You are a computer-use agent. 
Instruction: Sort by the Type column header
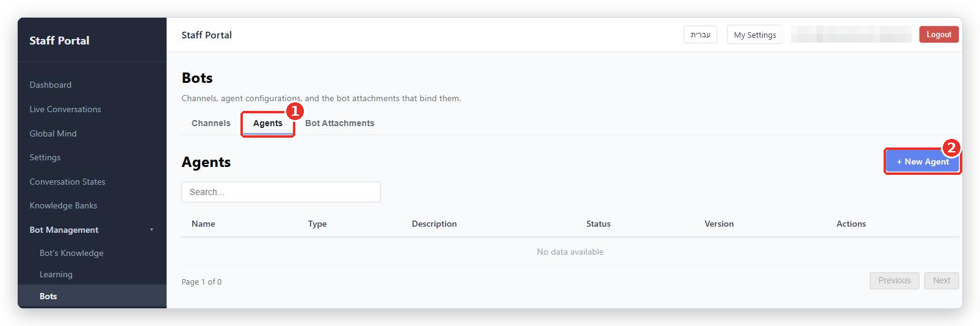[x=317, y=224]
